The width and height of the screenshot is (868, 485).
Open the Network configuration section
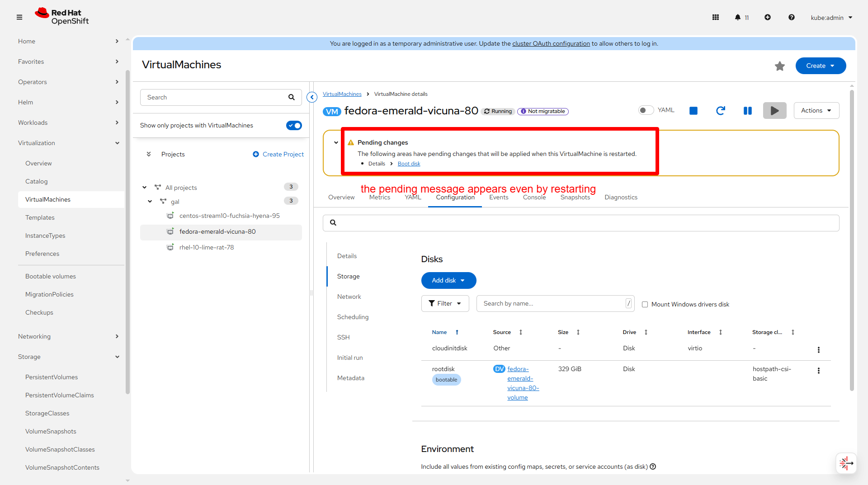(x=349, y=297)
